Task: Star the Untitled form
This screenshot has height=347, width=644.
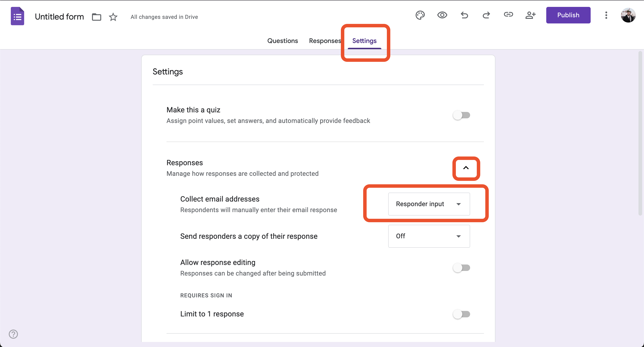Action: point(113,17)
